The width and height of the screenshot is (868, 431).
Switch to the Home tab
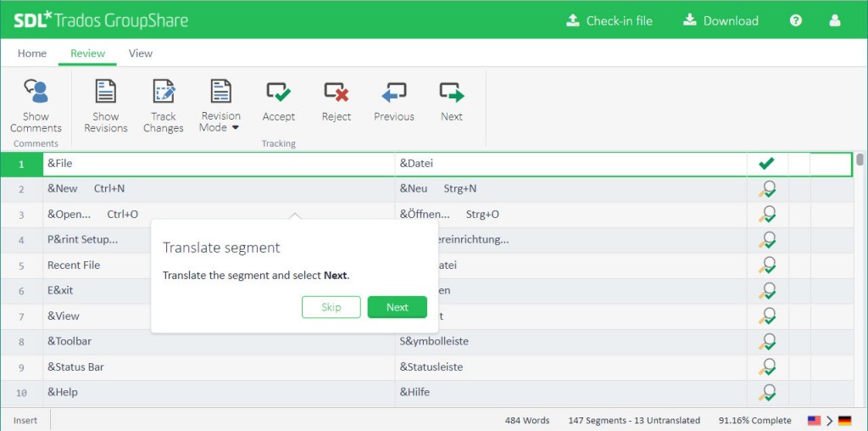coord(32,53)
